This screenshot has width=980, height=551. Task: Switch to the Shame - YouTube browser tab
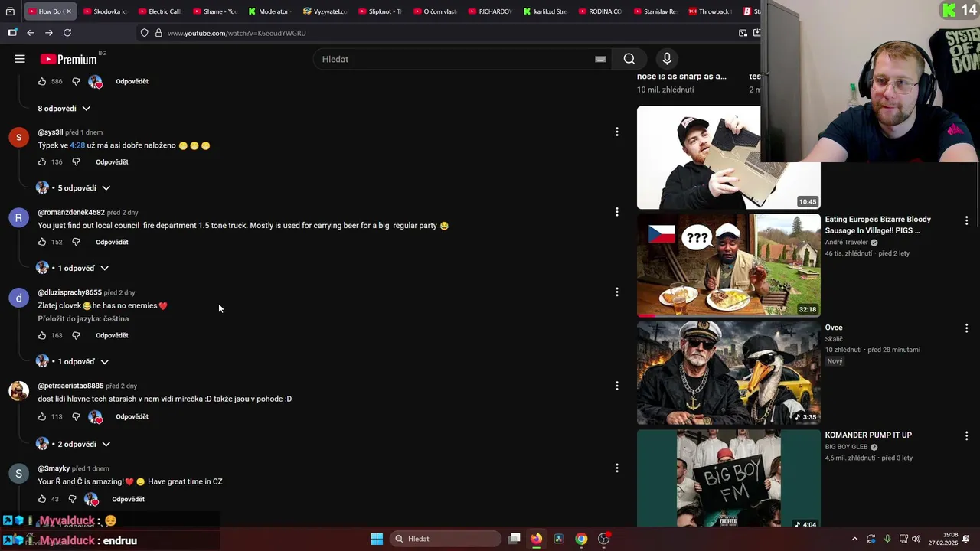214,11
